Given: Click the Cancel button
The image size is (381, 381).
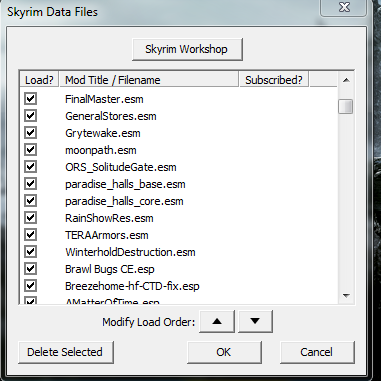Looking at the screenshot, I should [317, 352].
